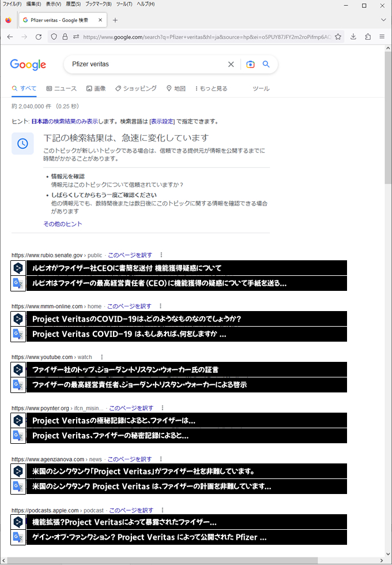Open three-dot menu for youtube.com result
The width and height of the screenshot is (392, 565).
[102, 357]
